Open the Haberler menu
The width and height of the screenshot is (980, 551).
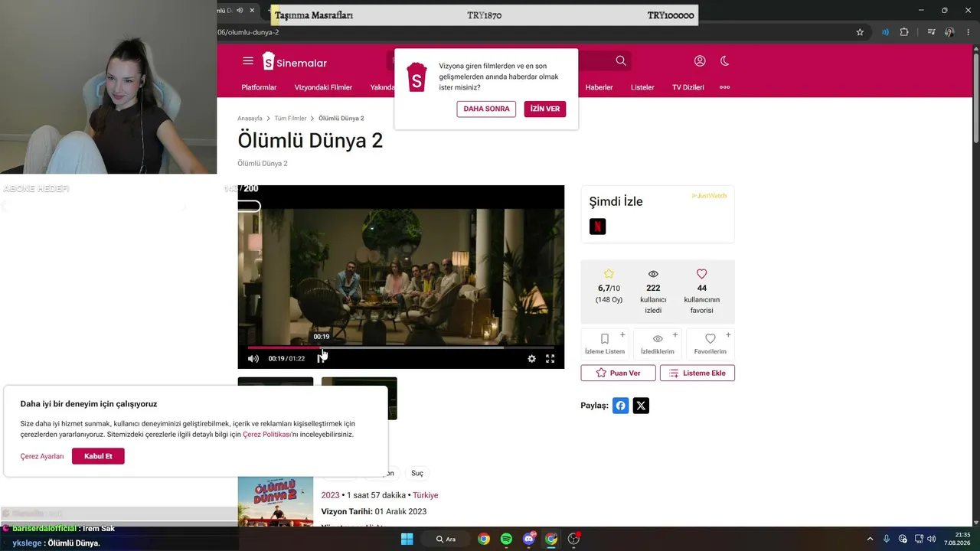click(x=599, y=87)
